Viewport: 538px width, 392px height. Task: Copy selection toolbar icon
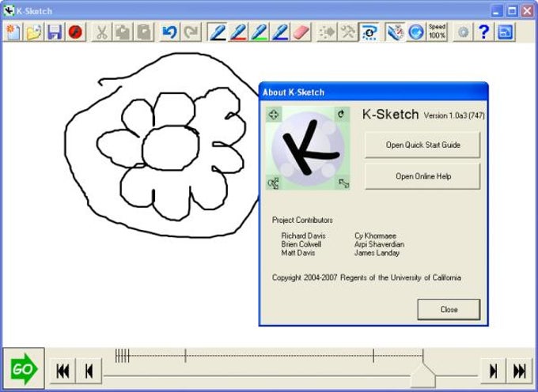pos(123,32)
